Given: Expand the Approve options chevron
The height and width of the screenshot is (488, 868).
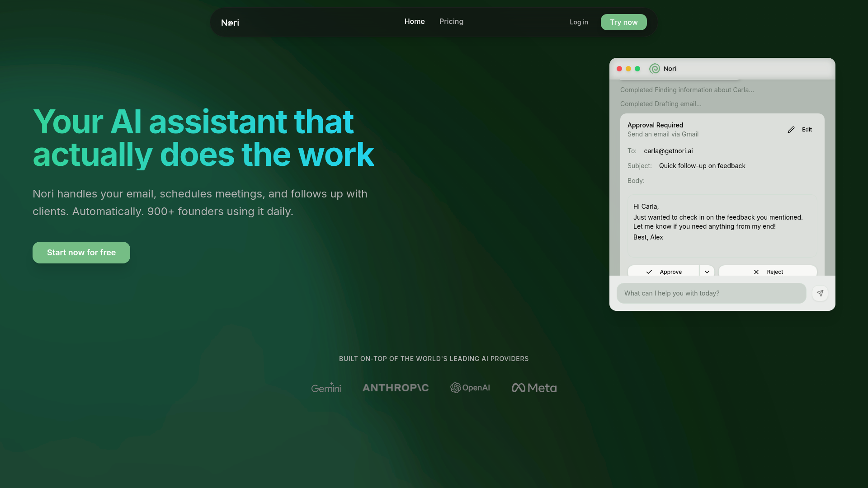Looking at the screenshot, I should pos(707,272).
